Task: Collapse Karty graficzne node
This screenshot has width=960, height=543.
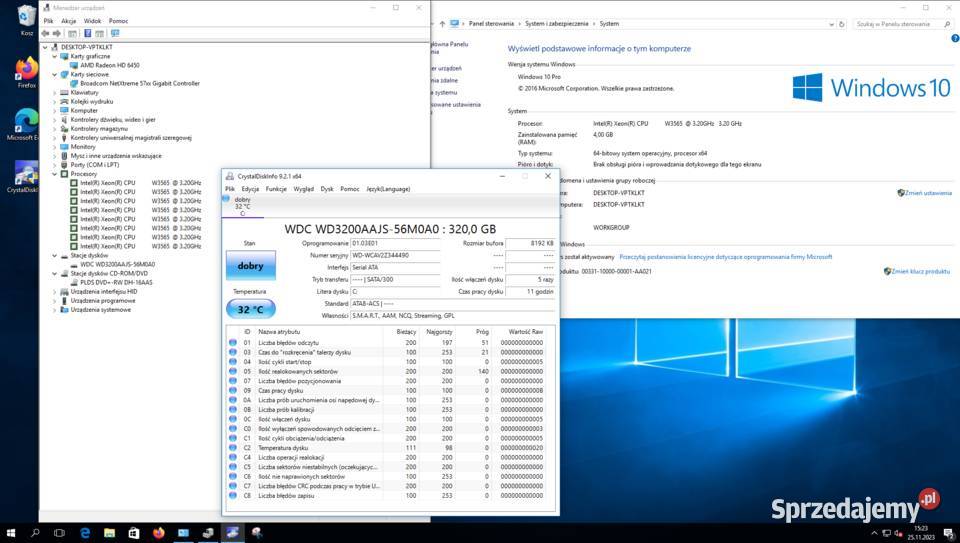Action: [x=54, y=56]
